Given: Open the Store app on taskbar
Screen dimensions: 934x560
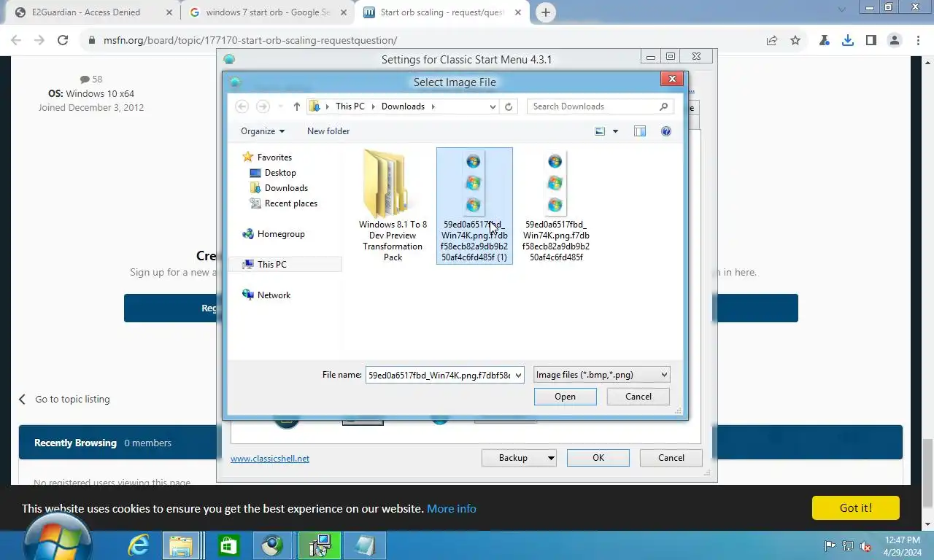Looking at the screenshot, I should click(x=228, y=545).
